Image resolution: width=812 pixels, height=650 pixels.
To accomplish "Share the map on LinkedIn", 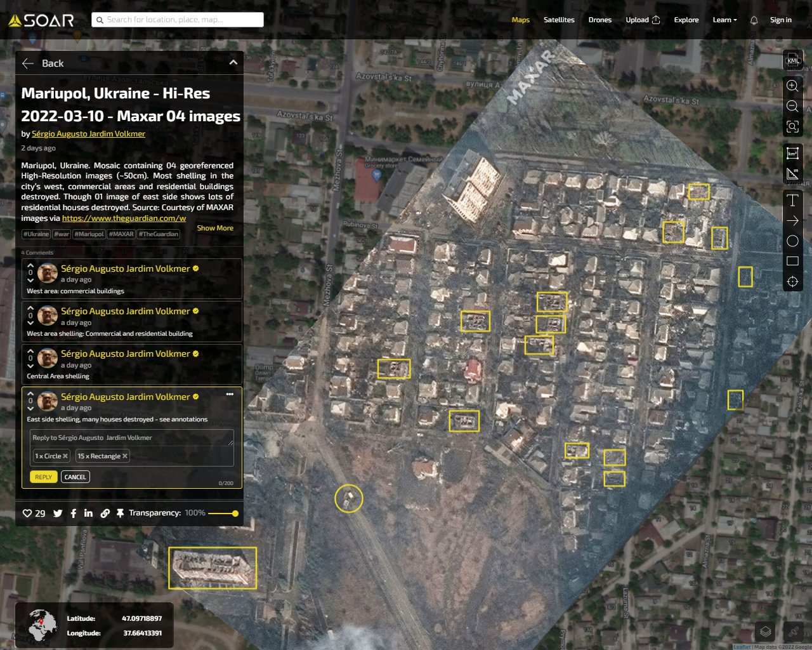I will tap(88, 513).
